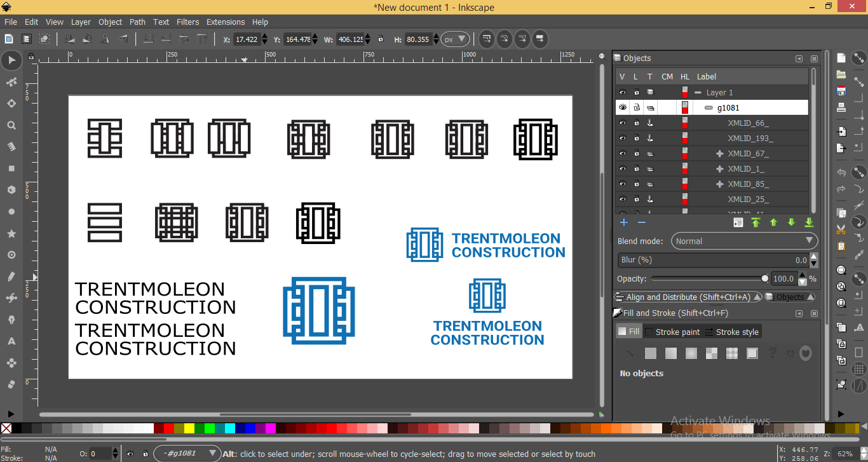Select the Spiral tool
Image resolution: width=868 pixels, height=462 pixels.
pyautogui.click(x=11, y=255)
